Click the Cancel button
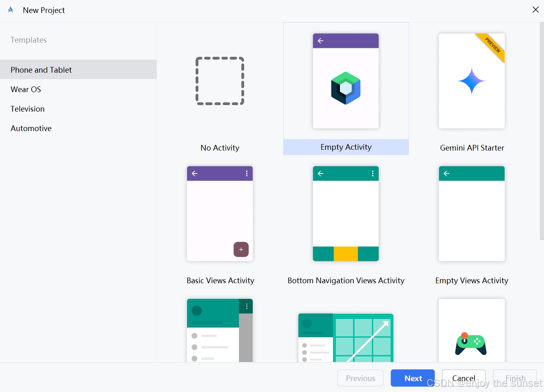The image size is (544, 392). pyautogui.click(x=464, y=378)
